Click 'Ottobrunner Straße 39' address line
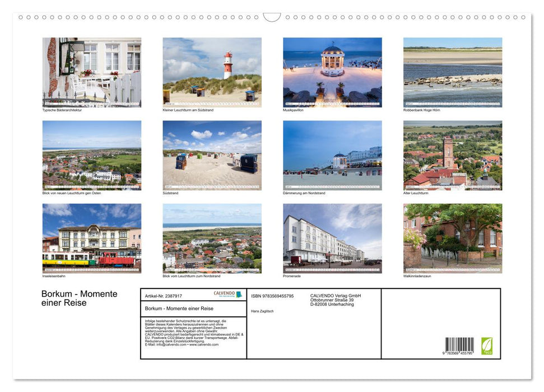Viewport: 544px width, 392px height. (332, 300)
